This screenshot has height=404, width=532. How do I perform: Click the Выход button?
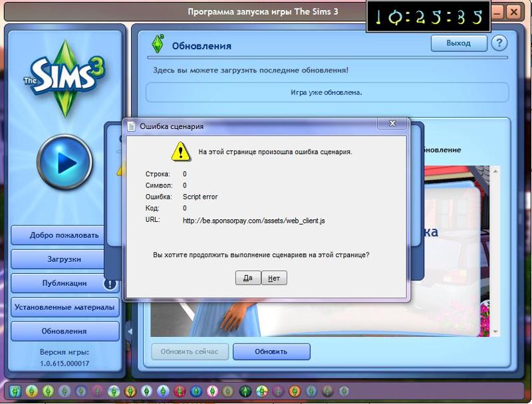458,43
